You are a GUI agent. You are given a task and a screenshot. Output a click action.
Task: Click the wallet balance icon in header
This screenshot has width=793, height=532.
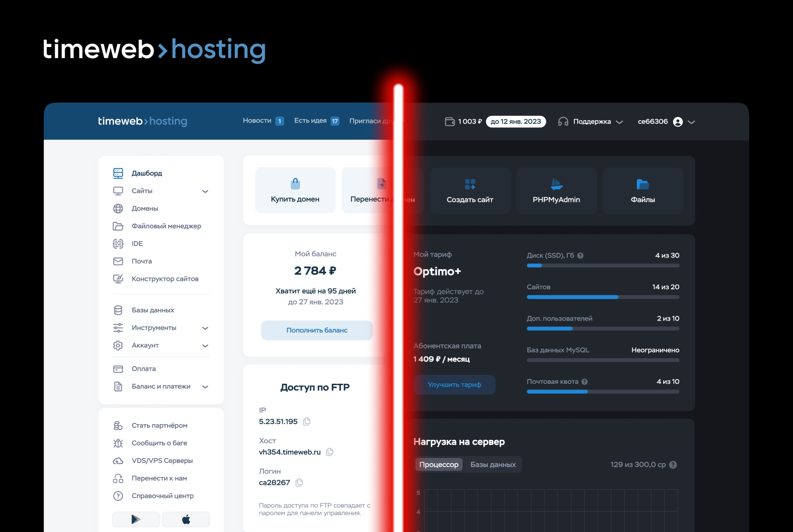pyautogui.click(x=450, y=122)
